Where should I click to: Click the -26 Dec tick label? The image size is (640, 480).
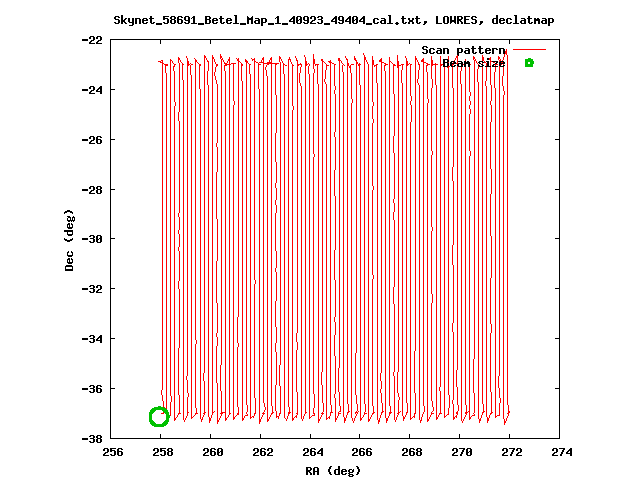[92, 140]
